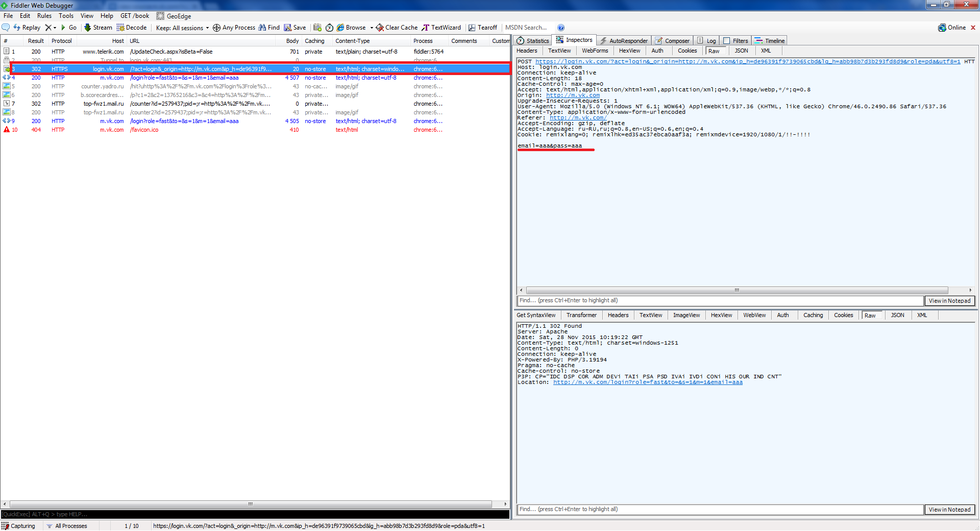Select response Transformer inspector tab
This screenshot has height=531, width=980.
pyautogui.click(x=581, y=315)
